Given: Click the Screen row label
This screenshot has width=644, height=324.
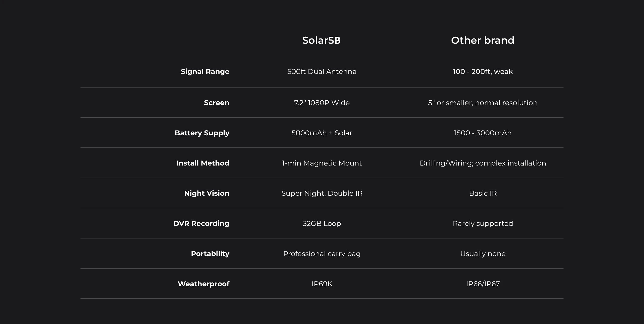Looking at the screenshot, I should point(216,103).
